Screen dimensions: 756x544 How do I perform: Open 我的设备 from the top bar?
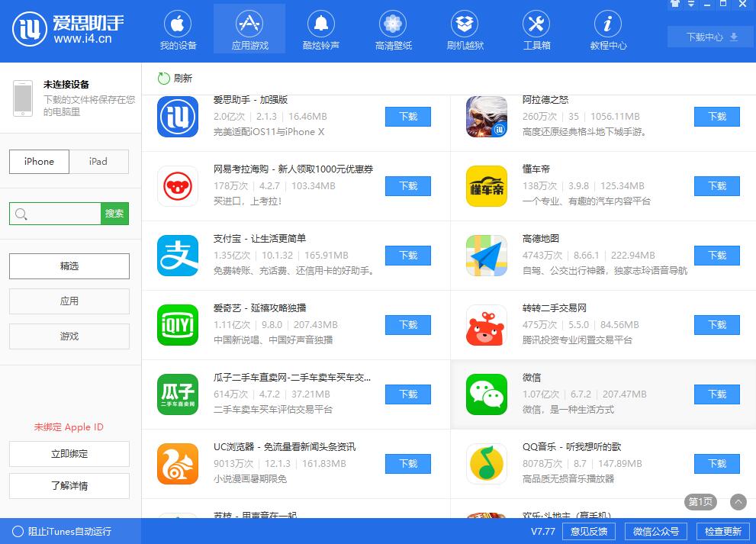[178, 30]
